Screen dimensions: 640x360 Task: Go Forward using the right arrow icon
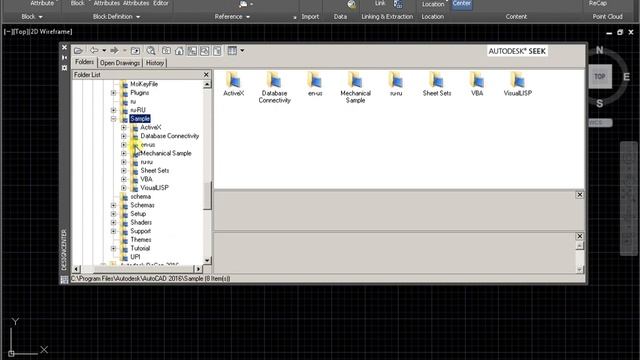114,50
